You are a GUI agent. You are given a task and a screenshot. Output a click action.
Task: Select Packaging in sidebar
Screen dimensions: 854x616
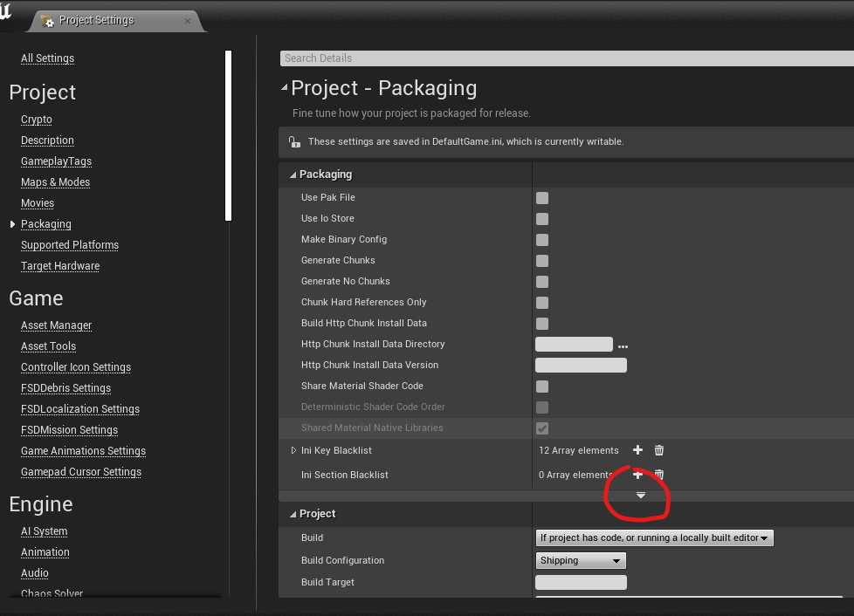tap(46, 224)
